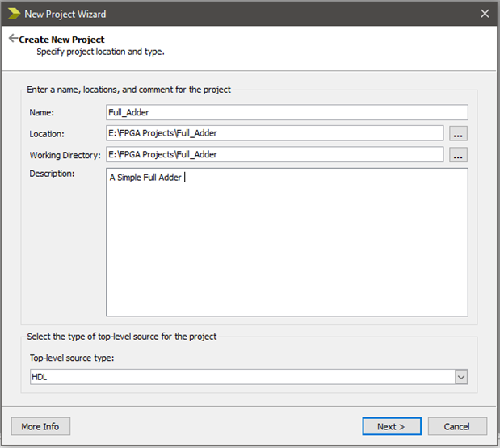Close the New Project Wizard window
This screenshot has height=448, width=500.
485,14
